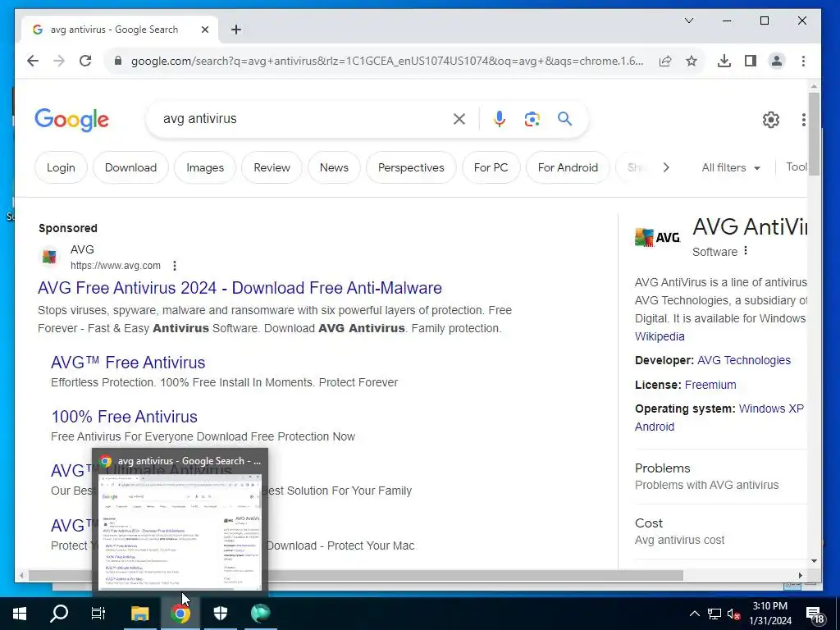Open Task View on the taskbar
The height and width of the screenshot is (630, 840).
(98, 614)
